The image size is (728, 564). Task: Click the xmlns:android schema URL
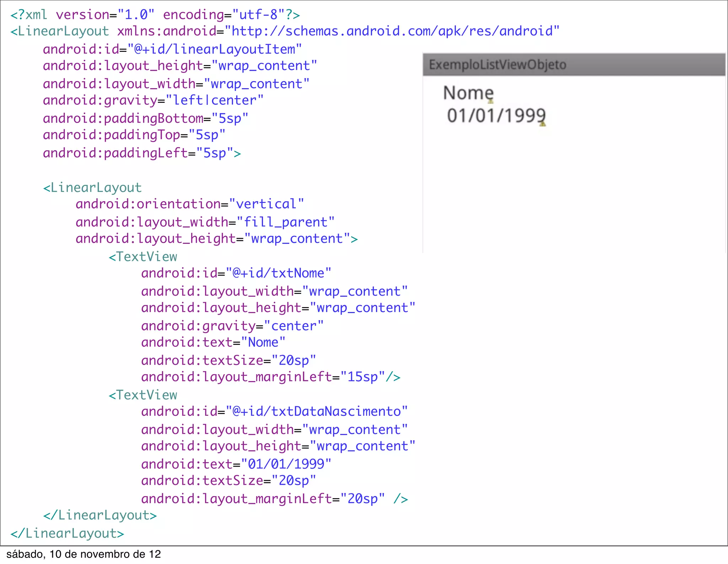coord(392,31)
